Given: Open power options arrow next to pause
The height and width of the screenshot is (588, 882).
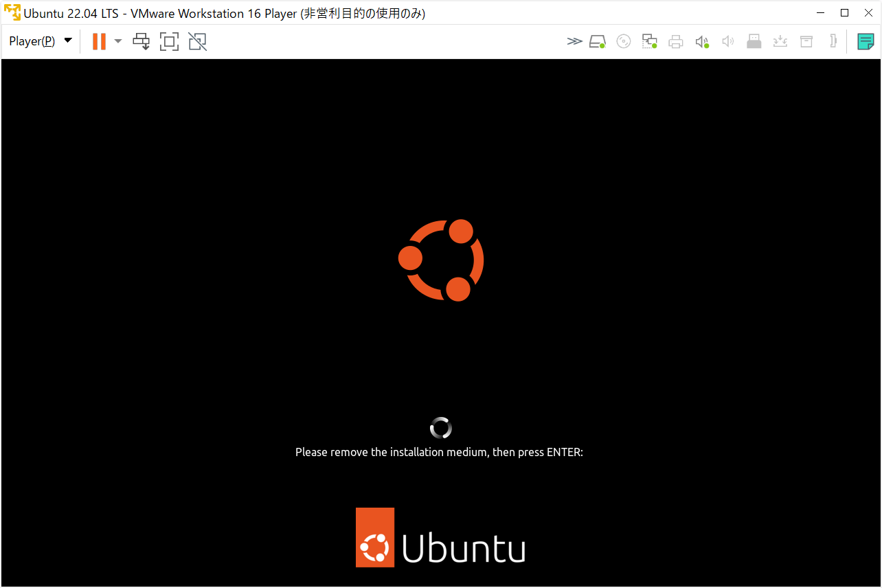Looking at the screenshot, I should (x=118, y=41).
